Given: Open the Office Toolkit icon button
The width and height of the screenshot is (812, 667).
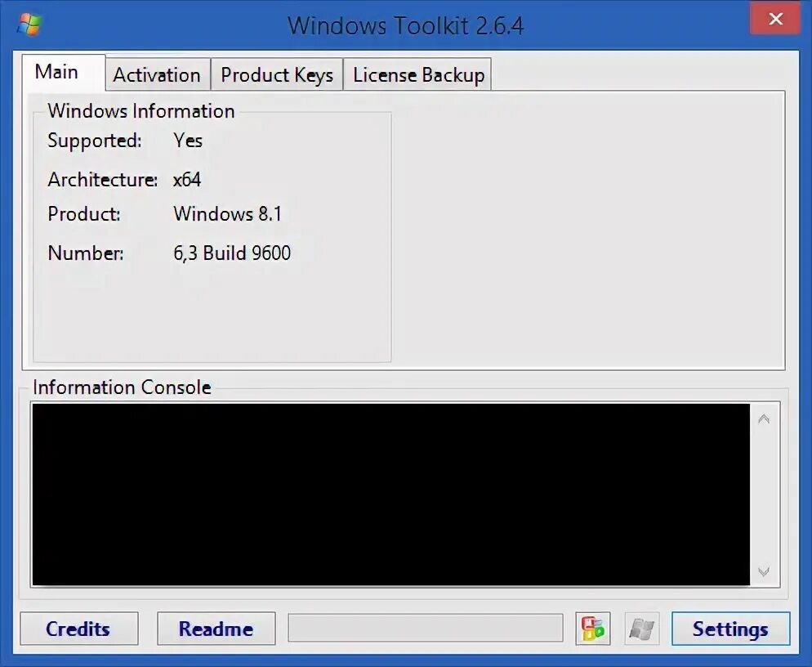Looking at the screenshot, I should point(592,629).
